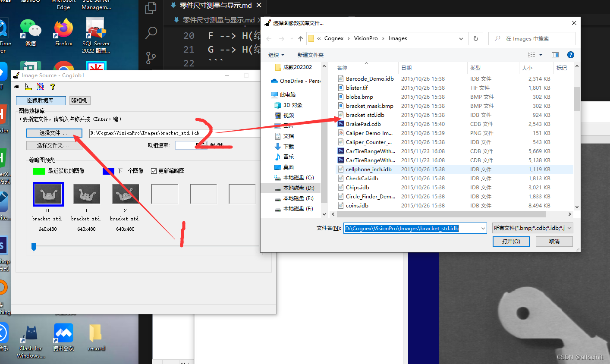This screenshot has height=364, width=610.
Task: Click the blue help icon in file dialog
Action: 570,55
